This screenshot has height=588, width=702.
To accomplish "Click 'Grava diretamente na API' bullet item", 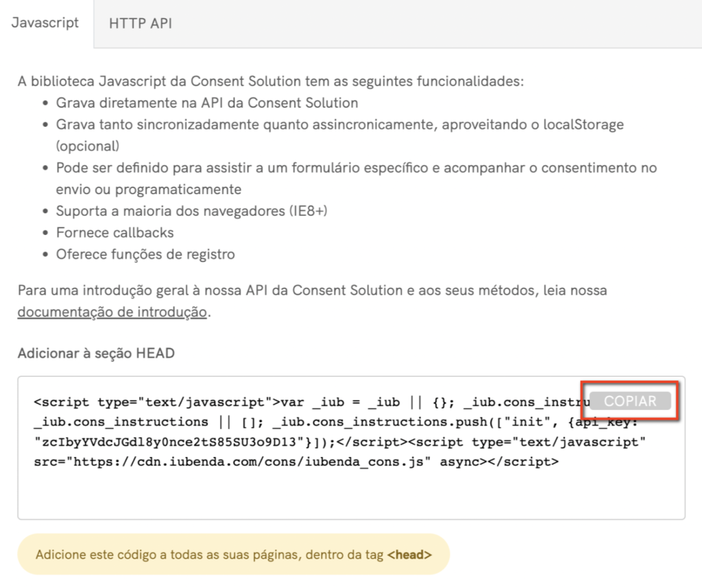I will [207, 103].
